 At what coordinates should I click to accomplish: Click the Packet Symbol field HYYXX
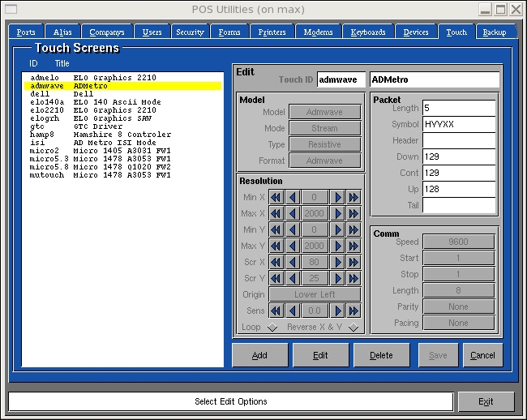[459, 124]
